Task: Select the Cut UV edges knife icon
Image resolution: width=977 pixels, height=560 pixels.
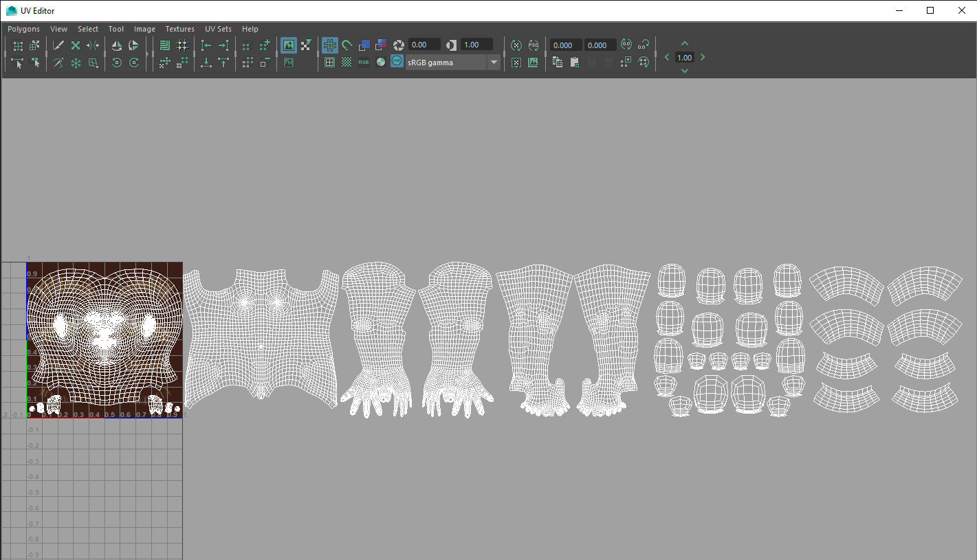Action: (x=58, y=45)
